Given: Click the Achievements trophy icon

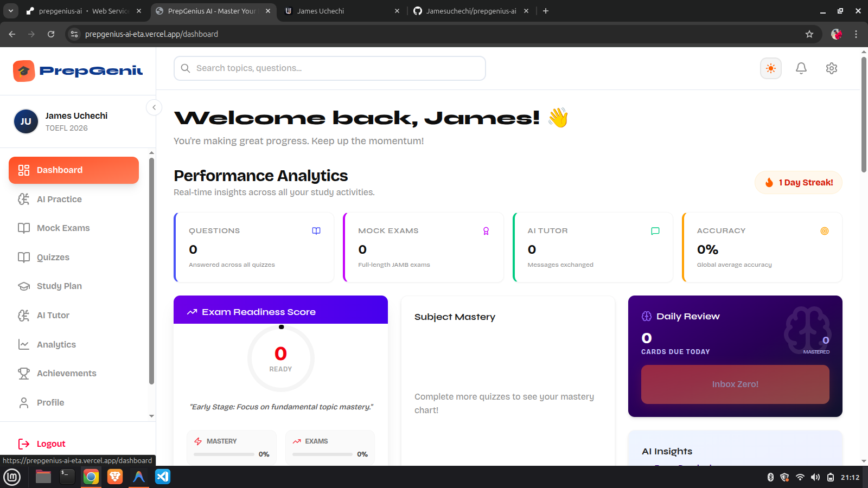Looking at the screenshot, I should (x=24, y=374).
